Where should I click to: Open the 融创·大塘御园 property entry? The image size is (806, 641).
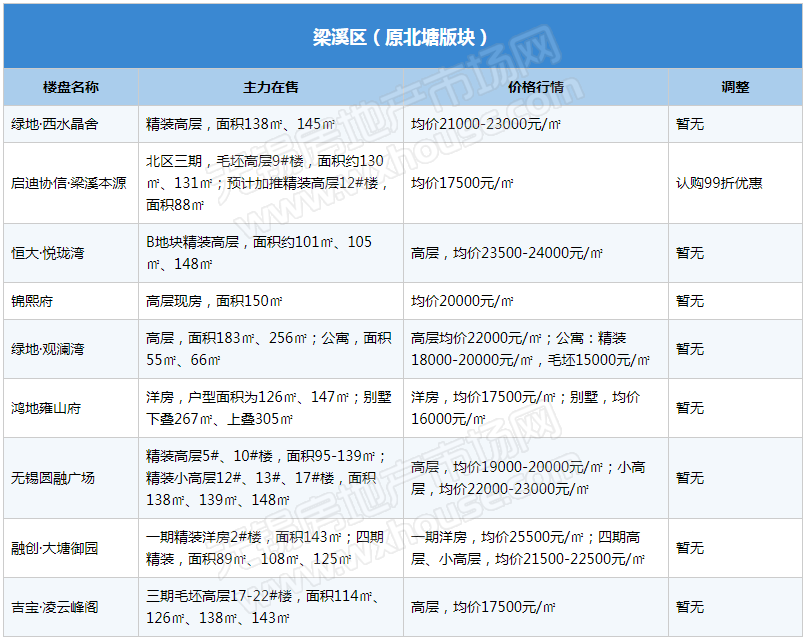click(x=55, y=548)
